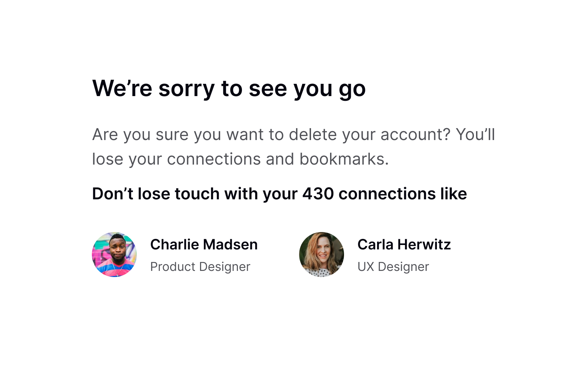588x368 pixels.
Task: Click the word "sorry" in the heading
Action: pos(186,89)
